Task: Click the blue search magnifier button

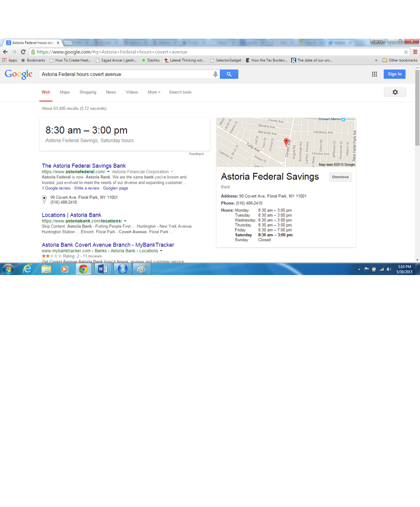Action: [x=229, y=74]
